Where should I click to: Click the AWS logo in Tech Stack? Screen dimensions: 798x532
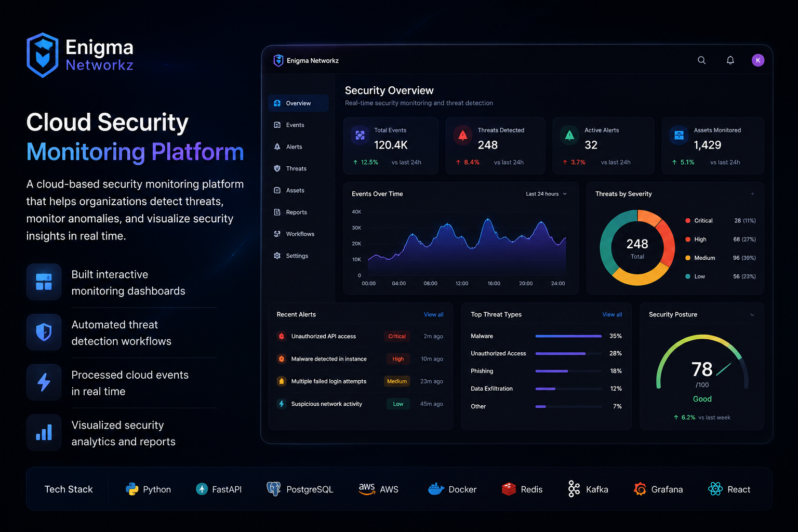(x=367, y=488)
